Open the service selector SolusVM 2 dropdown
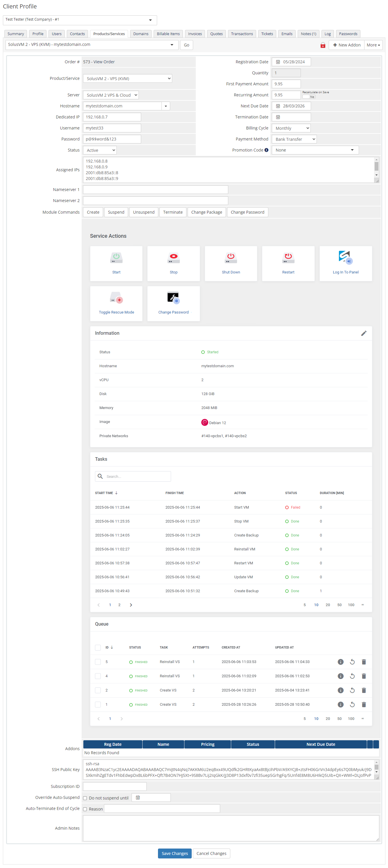The height and width of the screenshot is (868, 388). [92, 45]
